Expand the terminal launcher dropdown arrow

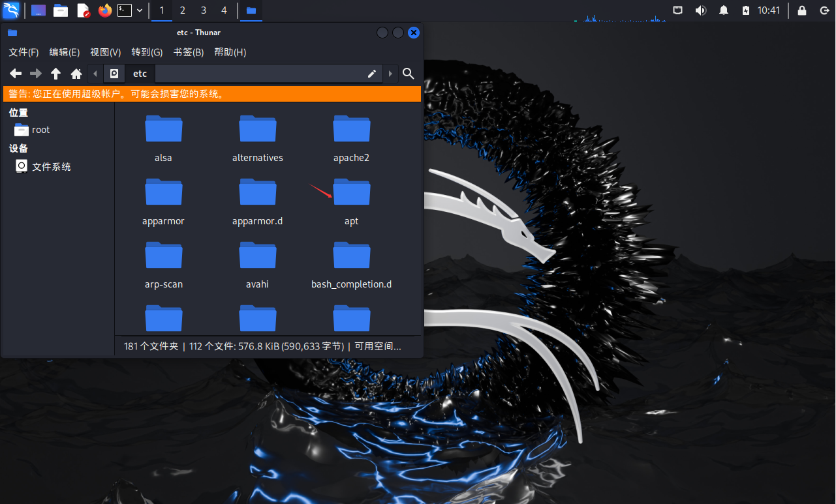point(140,10)
